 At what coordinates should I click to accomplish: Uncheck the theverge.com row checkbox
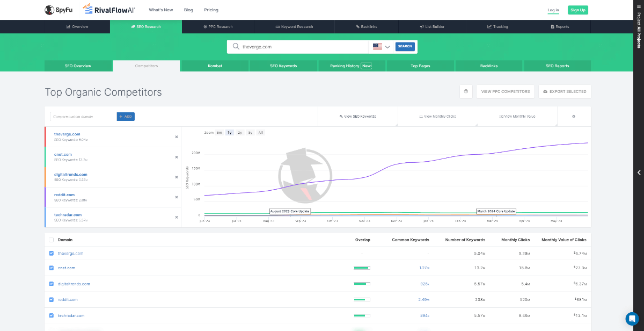[52, 253]
